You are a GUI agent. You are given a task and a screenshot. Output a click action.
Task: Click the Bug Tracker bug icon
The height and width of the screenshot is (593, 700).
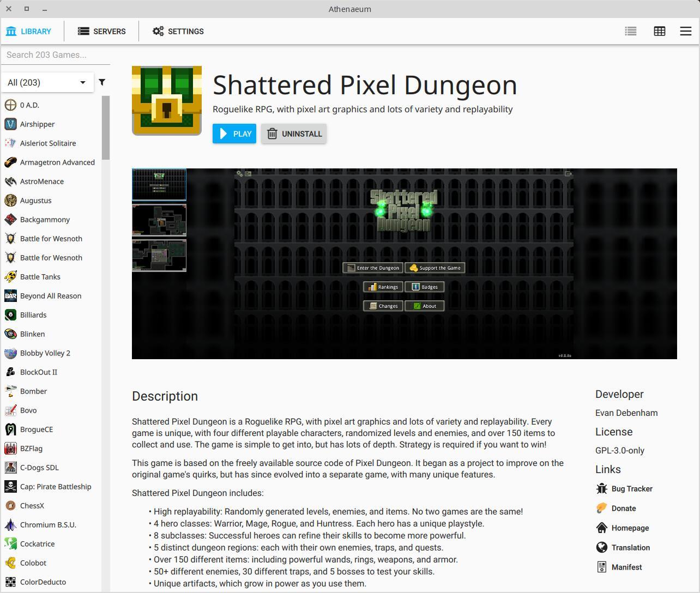pos(602,488)
